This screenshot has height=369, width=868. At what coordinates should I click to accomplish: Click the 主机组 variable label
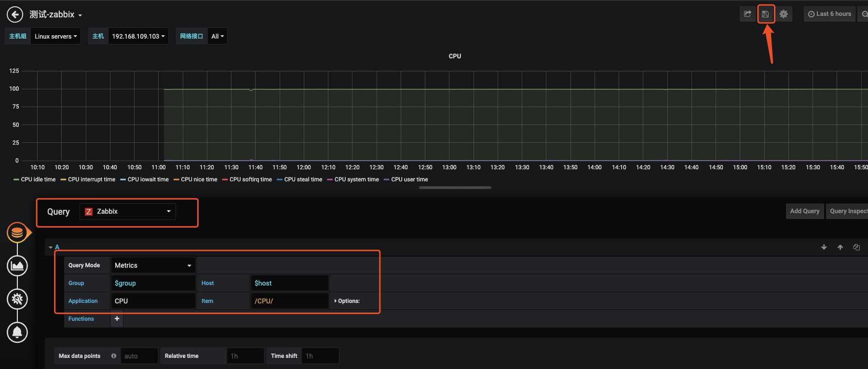tap(18, 36)
